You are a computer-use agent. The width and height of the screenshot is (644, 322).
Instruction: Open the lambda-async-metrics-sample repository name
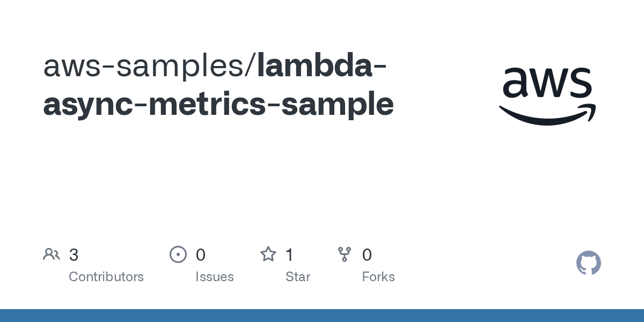click(218, 85)
